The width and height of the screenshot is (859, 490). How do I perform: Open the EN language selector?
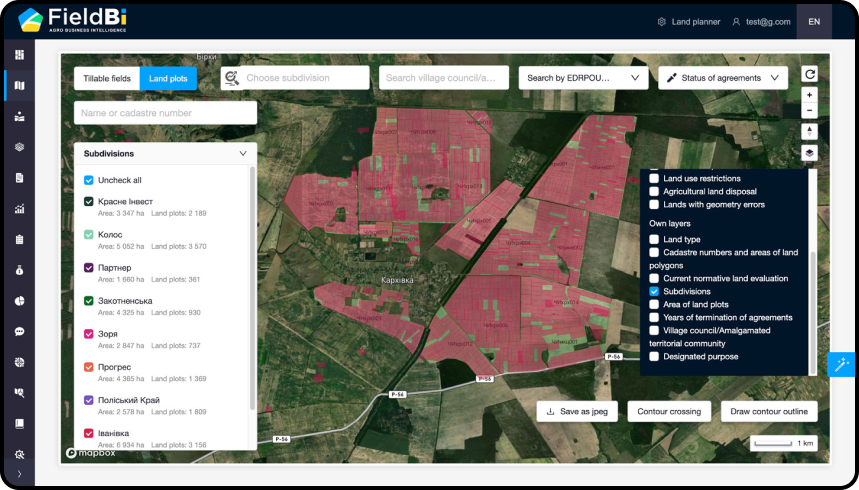coord(814,22)
